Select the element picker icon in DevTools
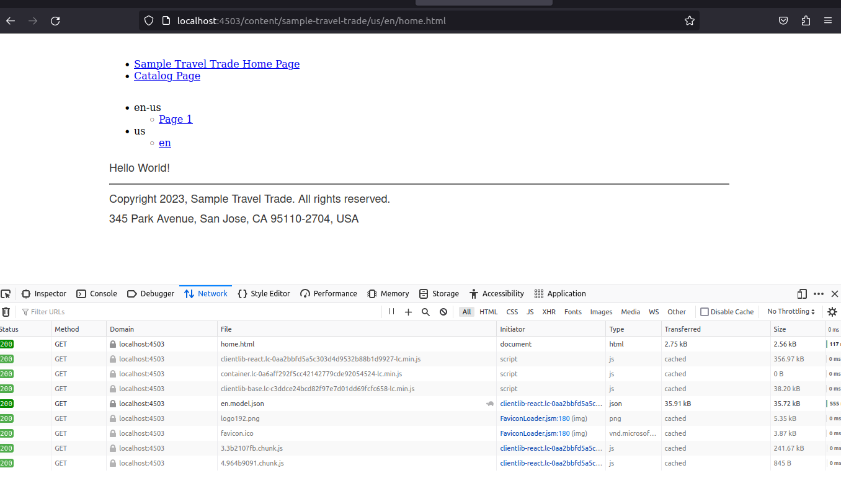The width and height of the screenshot is (841, 504). (x=6, y=293)
